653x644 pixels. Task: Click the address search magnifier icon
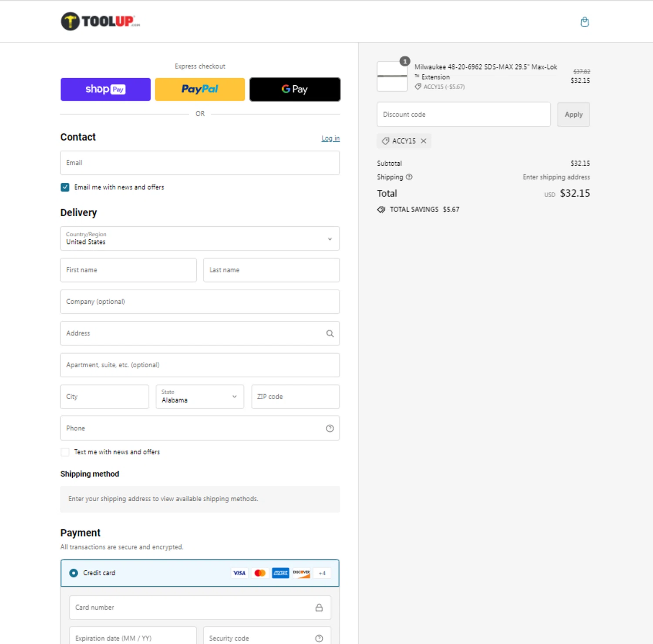click(330, 334)
